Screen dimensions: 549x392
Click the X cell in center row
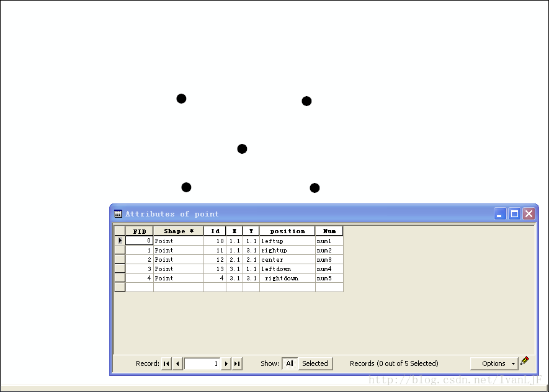(x=234, y=259)
